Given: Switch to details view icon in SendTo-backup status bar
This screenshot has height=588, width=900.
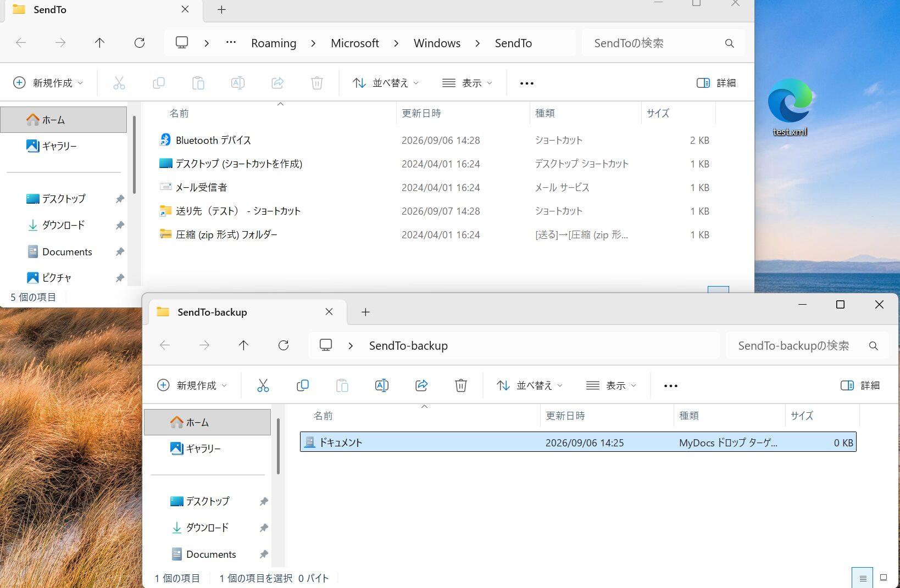Looking at the screenshot, I should click(x=863, y=578).
